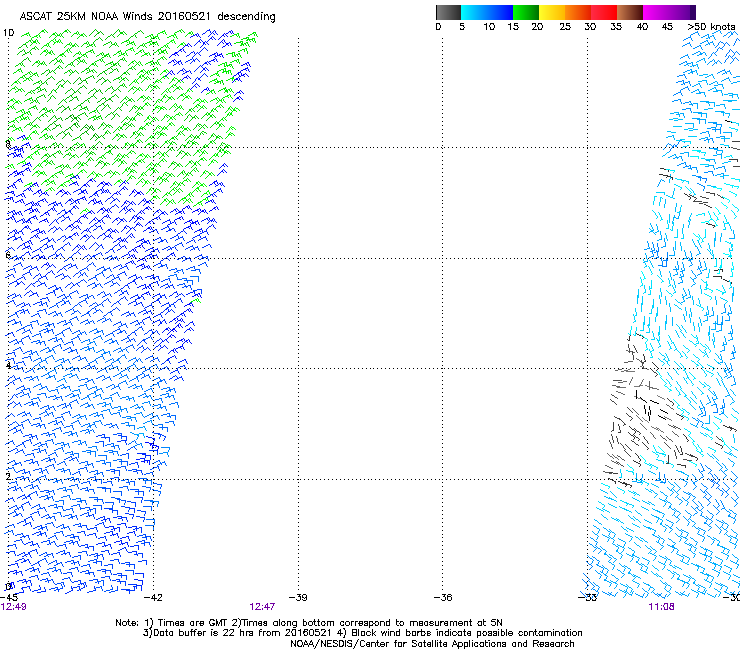
Task: Click longitude label -36
Action: tap(443, 597)
